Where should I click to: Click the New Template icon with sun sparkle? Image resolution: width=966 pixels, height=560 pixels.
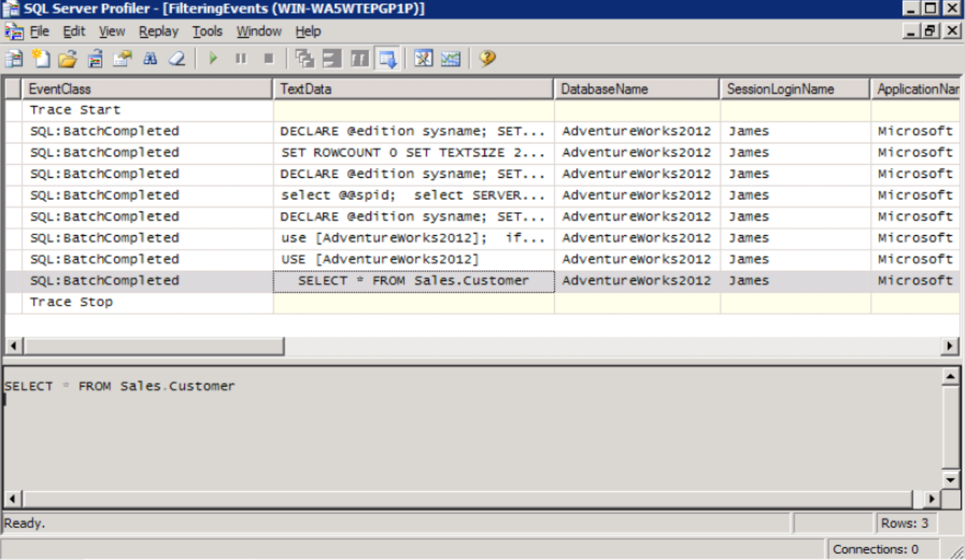point(41,59)
